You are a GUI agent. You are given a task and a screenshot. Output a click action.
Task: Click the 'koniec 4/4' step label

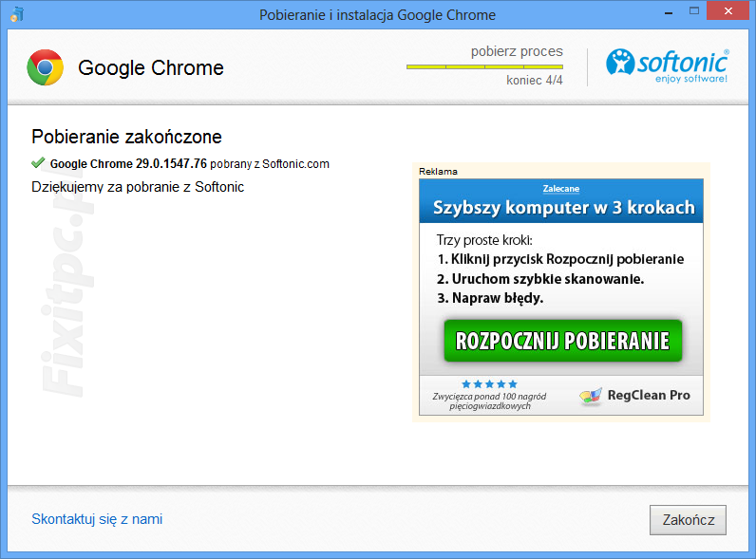[x=534, y=80]
